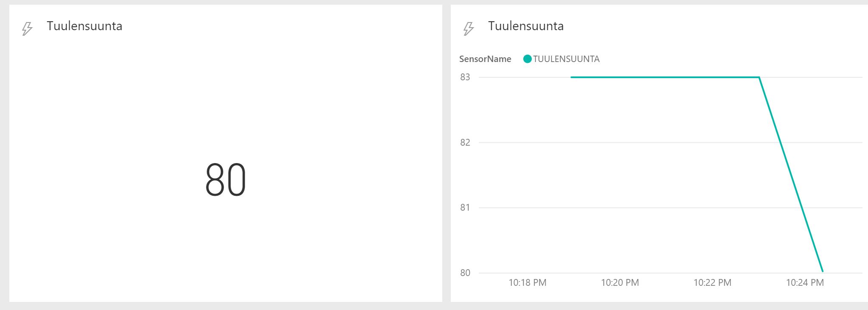The image size is (868, 310).
Task: Click the 82 label on the y-axis
Action: (x=465, y=143)
